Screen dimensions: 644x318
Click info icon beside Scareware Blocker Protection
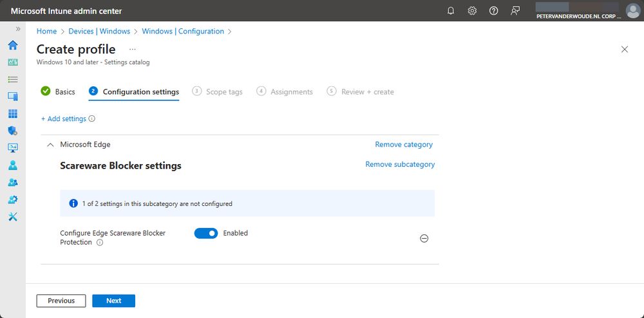100,243
